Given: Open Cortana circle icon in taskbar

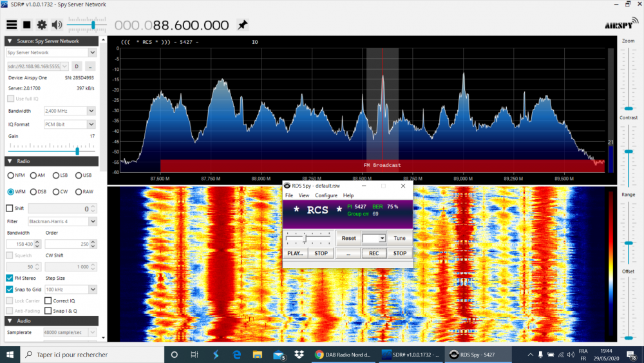Looking at the screenshot, I should pyautogui.click(x=174, y=355).
